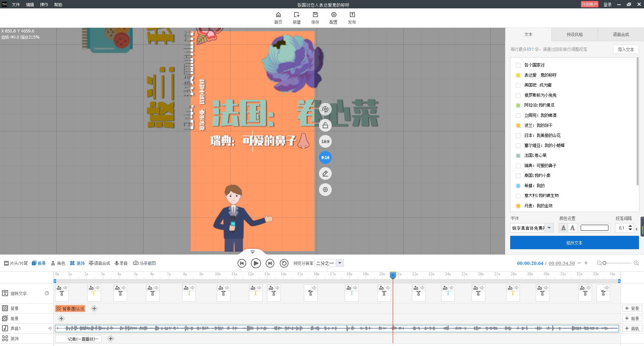Toggle checkbox for 俄罗斯称为小兔兔
Image resolution: width=644 pixels, height=346 pixels.
(x=518, y=95)
